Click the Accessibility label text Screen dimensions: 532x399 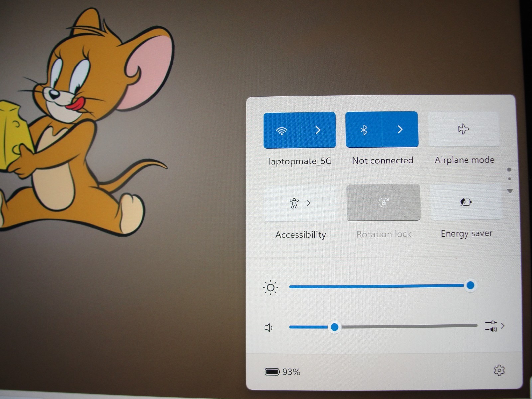[301, 235]
